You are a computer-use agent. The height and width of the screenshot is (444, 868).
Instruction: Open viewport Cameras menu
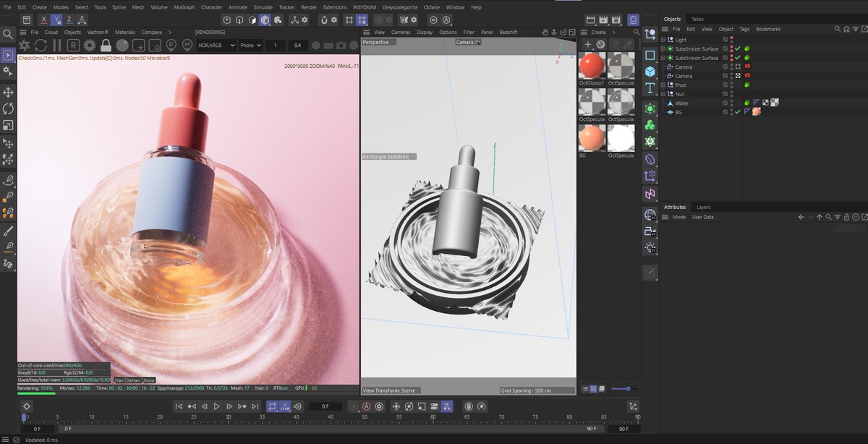tap(401, 32)
